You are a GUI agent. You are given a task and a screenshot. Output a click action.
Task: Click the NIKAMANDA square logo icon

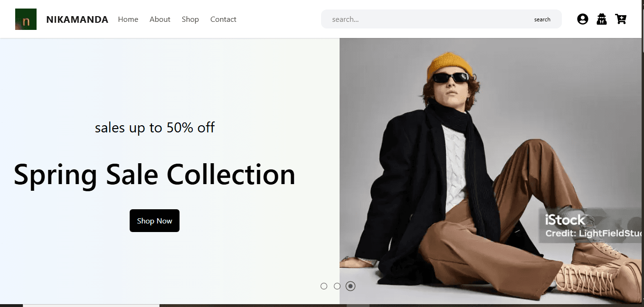[26, 19]
